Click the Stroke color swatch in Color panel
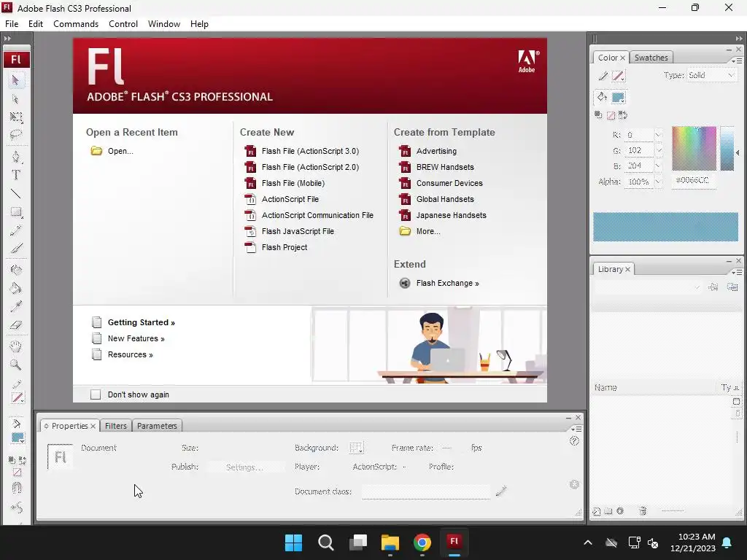Image resolution: width=747 pixels, height=560 pixels. click(619, 76)
